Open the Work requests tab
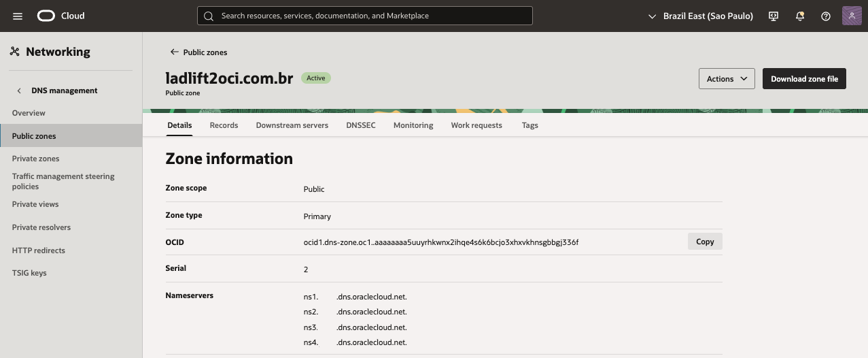 coord(476,125)
